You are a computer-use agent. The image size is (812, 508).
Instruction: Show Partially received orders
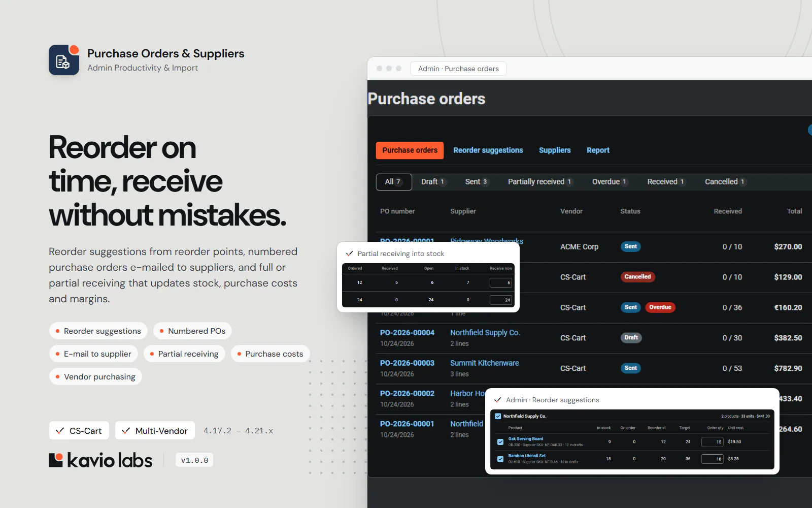pyautogui.click(x=540, y=182)
